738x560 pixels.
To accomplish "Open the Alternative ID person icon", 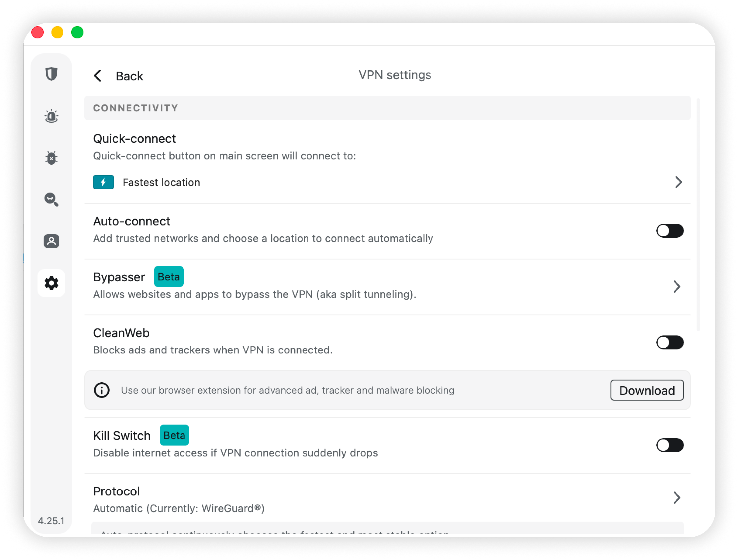I will coord(51,241).
